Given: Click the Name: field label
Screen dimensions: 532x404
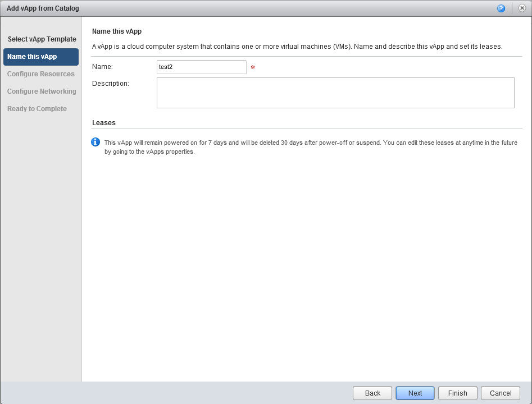Looking at the screenshot, I should click(x=102, y=67).
